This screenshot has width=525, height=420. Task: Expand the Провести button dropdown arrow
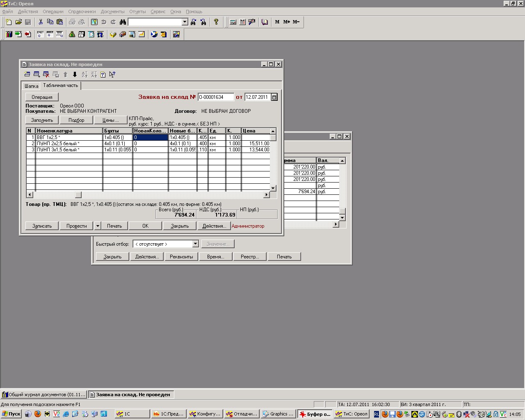tap(98, 226)
